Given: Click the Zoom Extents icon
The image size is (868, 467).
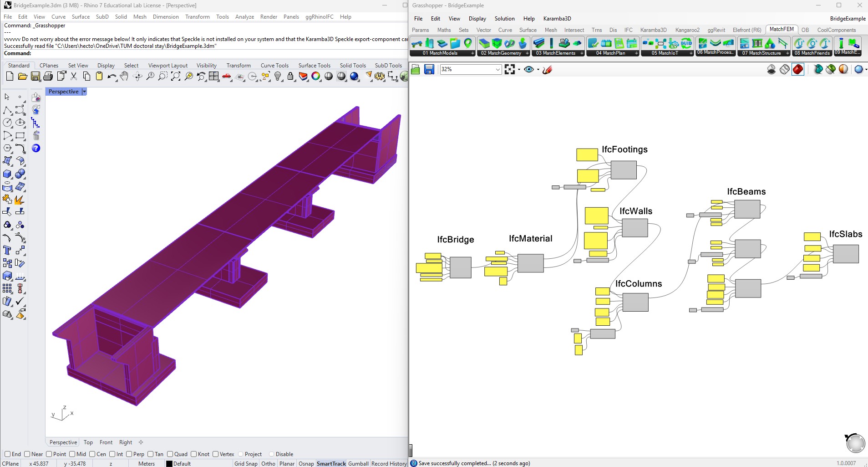Looking at the screenshot, I should pyautogui.click(x=176, y=77).
